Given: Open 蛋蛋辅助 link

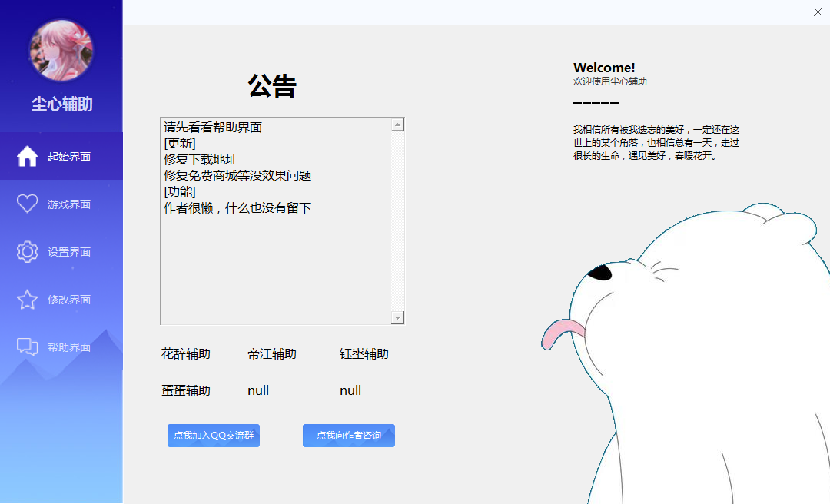Looking at the screenshot, I should (186, 391).
